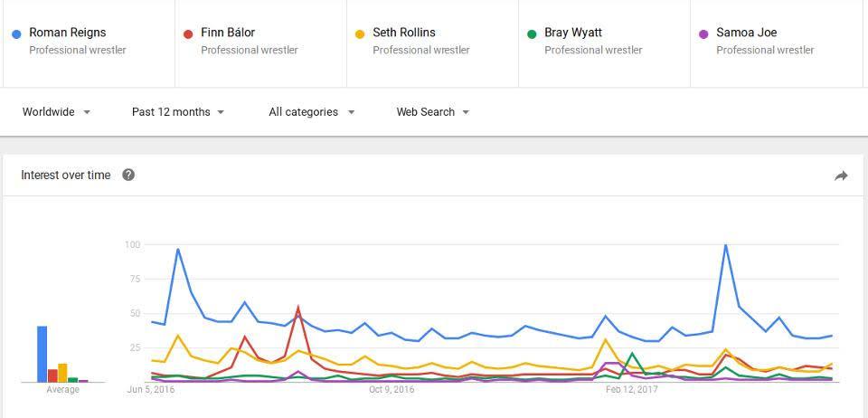Open the Worldwide region dropdown
868x418 pixels.
coord(56,112)
